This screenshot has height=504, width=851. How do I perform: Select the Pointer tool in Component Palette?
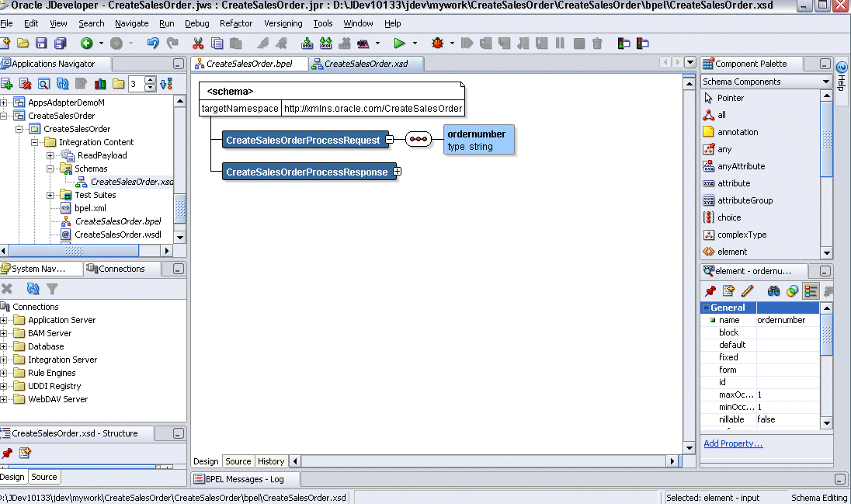731,98
